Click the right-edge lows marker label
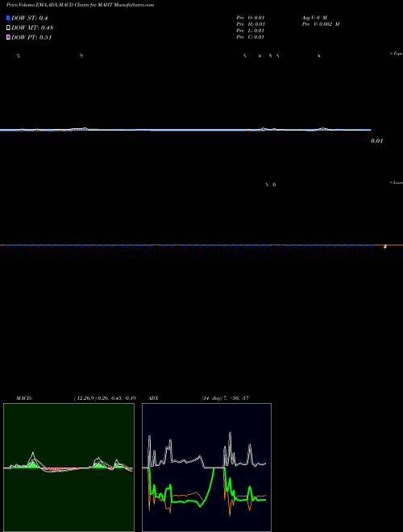403x532 pixels. click(397, 182)
